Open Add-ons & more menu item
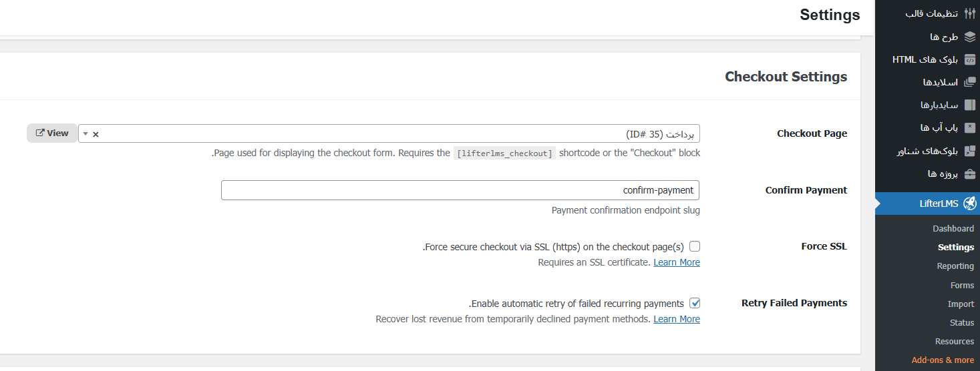The height and width of the screenshot is (371, 980). (943, 360)
